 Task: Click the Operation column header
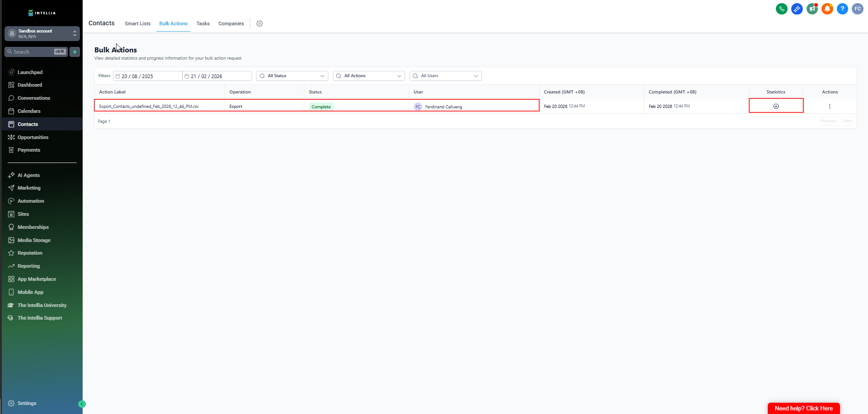pyautogui.click(x=240, y=92)
